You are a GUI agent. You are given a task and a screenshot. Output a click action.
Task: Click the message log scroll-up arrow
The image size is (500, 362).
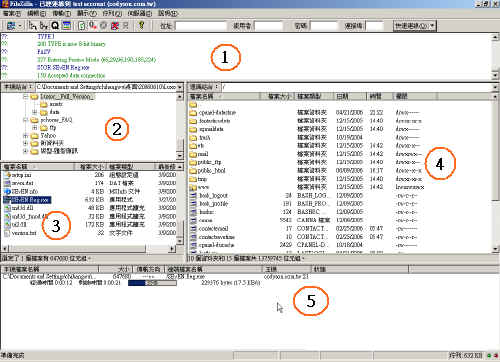click(x=495, y=37)
